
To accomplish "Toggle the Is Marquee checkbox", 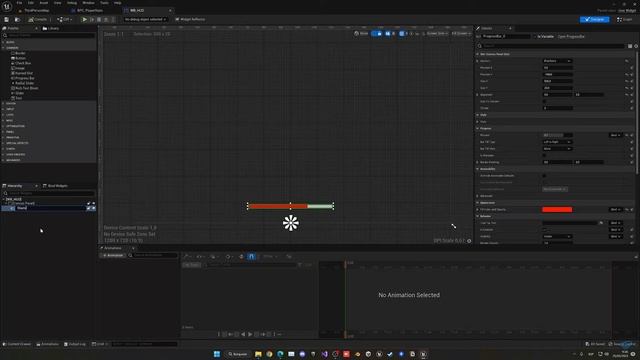I will click(544, 155).
